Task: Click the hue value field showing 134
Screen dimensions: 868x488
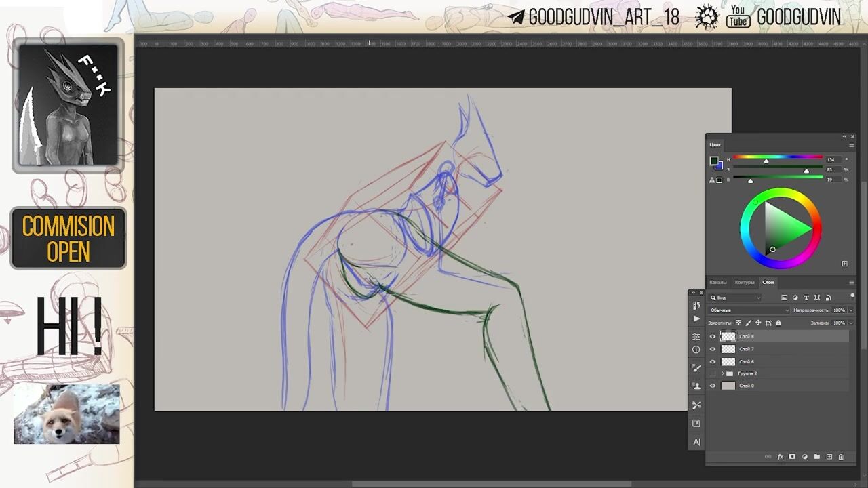Action: coord(833,160)
